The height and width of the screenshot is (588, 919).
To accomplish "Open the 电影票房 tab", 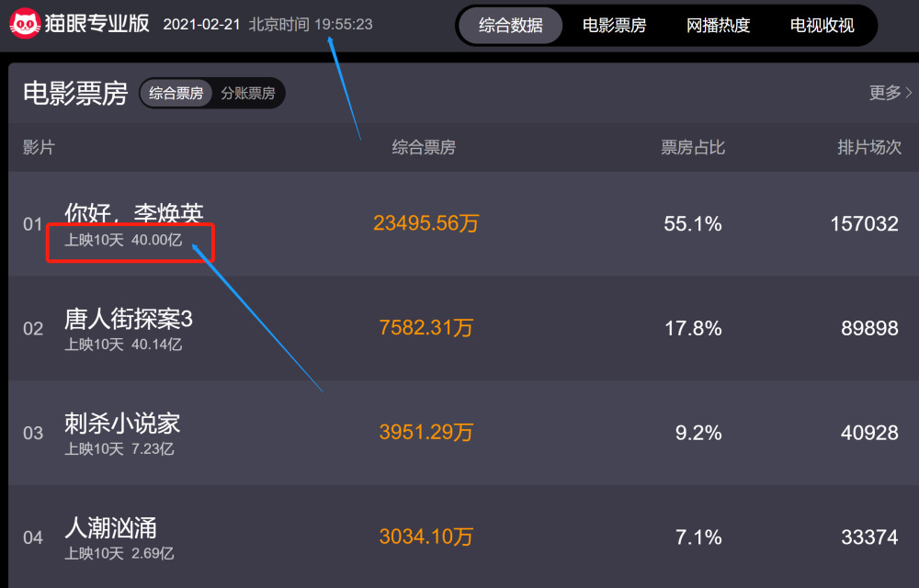I will 614,25.
